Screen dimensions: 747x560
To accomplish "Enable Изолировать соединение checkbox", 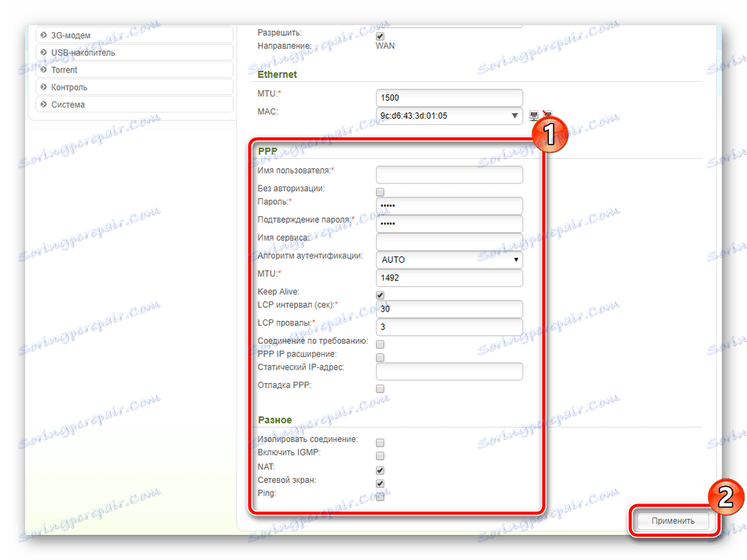I will 380,443.
